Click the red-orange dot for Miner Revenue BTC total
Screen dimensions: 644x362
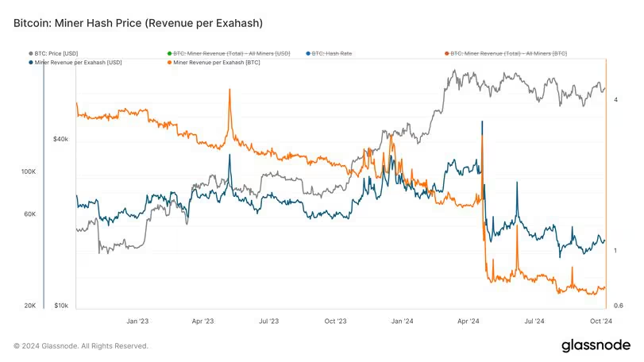[x=447, y=53]
